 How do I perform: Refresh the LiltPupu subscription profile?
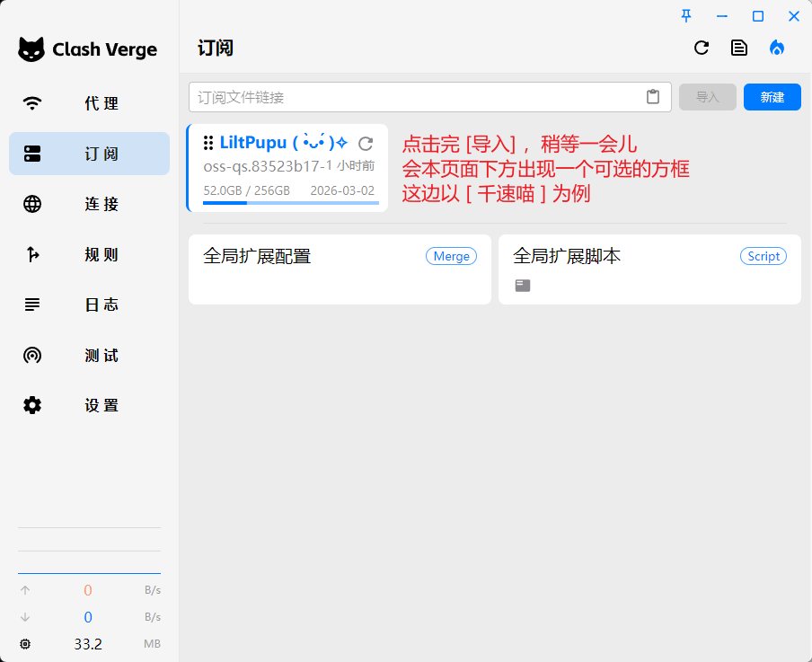coord(365,144)
